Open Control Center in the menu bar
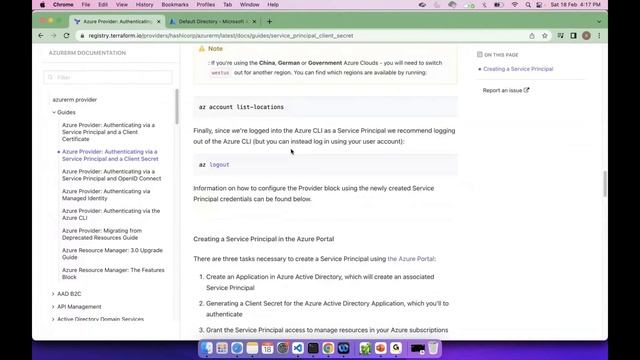 pyautogui.click(x=539, y=5)
